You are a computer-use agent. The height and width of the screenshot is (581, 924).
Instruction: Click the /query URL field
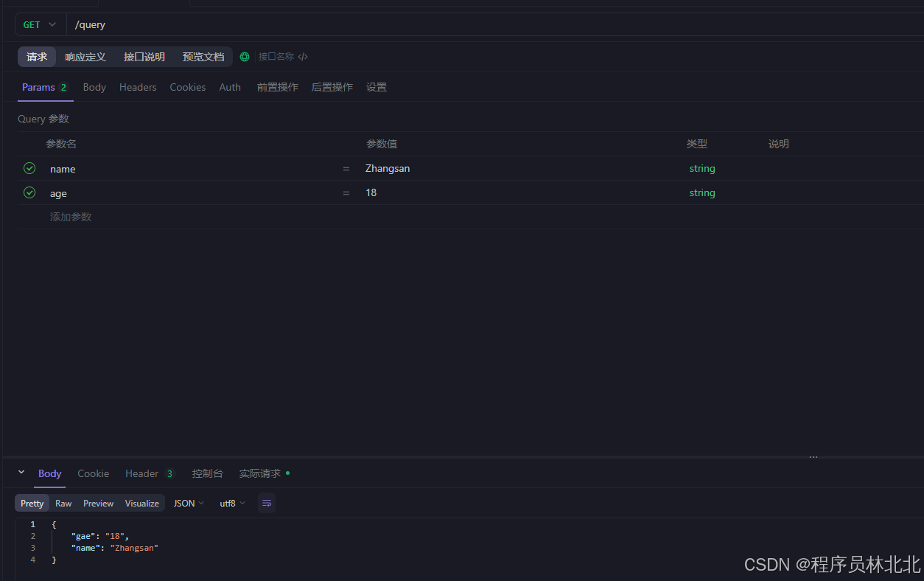tap(494, 24)
